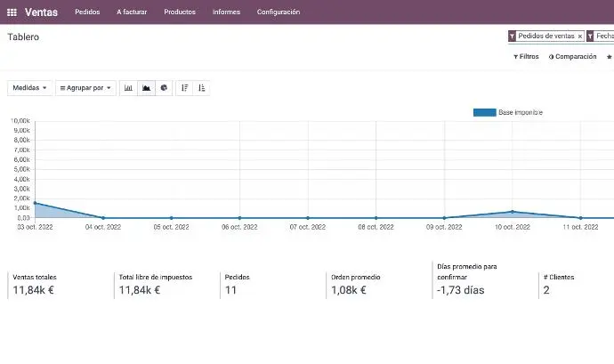Open the Configuración menu

point(279,12)
